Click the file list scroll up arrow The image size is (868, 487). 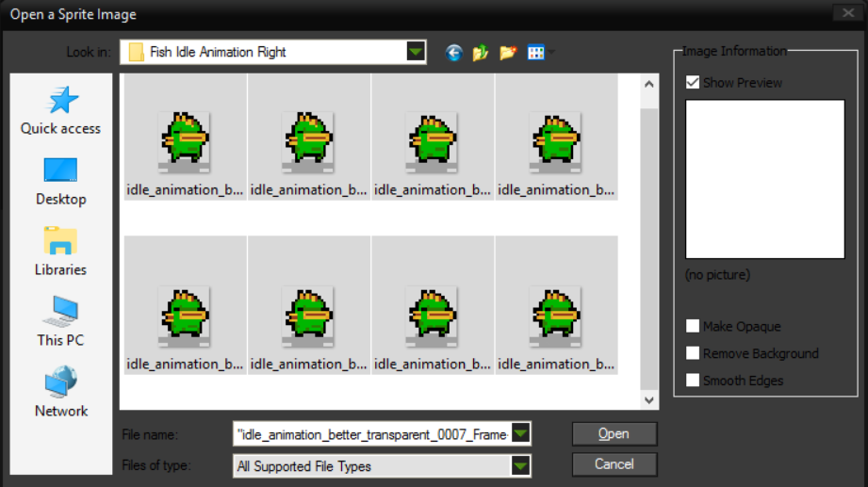tap(649, 84)
